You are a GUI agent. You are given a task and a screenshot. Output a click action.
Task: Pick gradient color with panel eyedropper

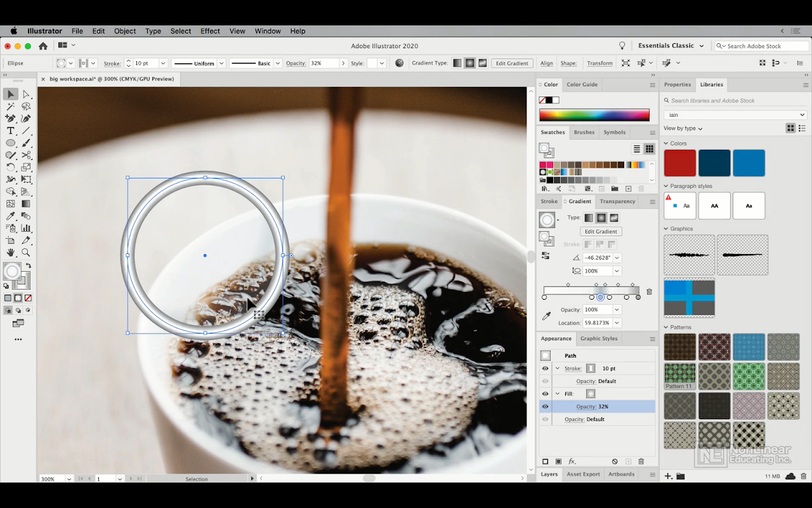pyautogui.click(x=546, y=316)
